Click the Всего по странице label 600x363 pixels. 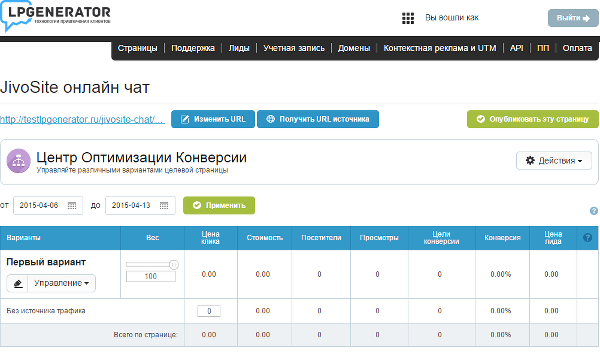pos(145,335)
